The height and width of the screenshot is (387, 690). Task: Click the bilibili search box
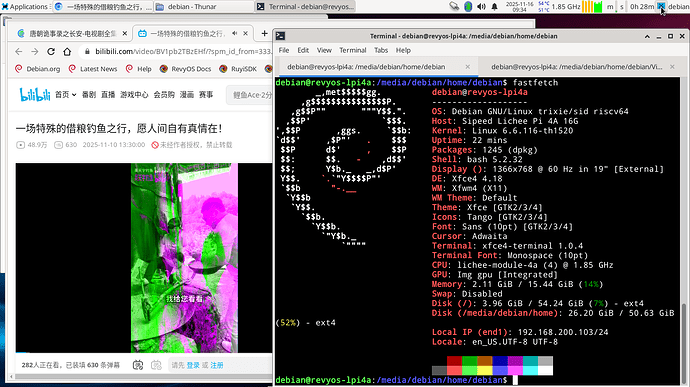(250, 95)
